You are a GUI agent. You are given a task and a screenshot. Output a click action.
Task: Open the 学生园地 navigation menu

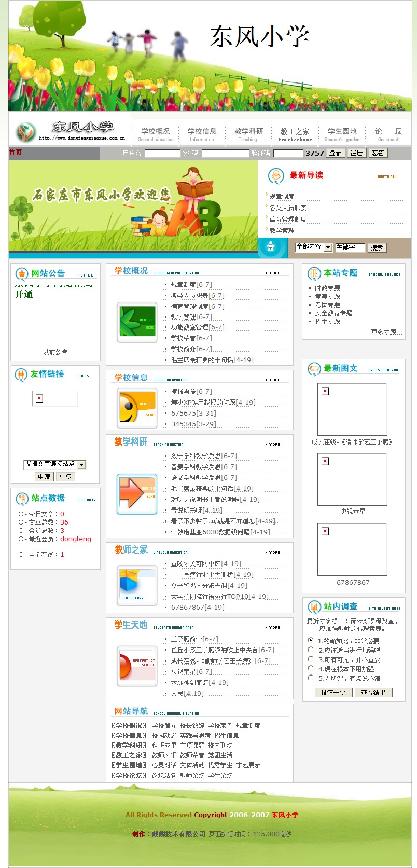(342, 134)
